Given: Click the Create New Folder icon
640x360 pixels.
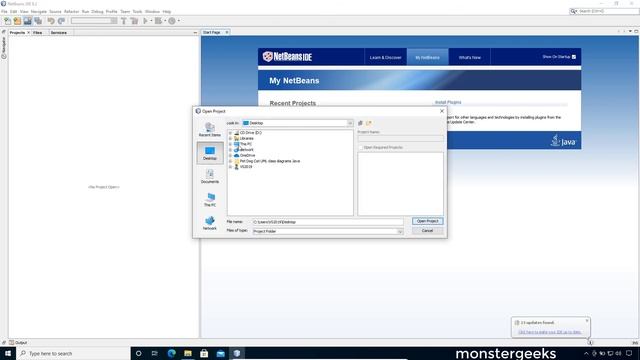Looking at the screenshot, I should click(x=369, y=123).
